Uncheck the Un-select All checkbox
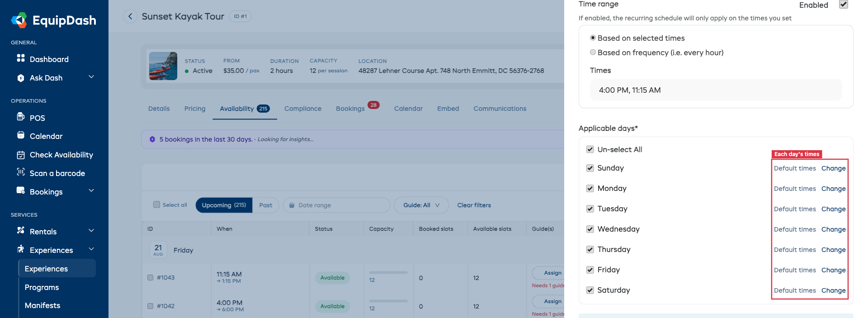Image resolution: width=868 pixels, height=318 pixels. pos(590,149)
